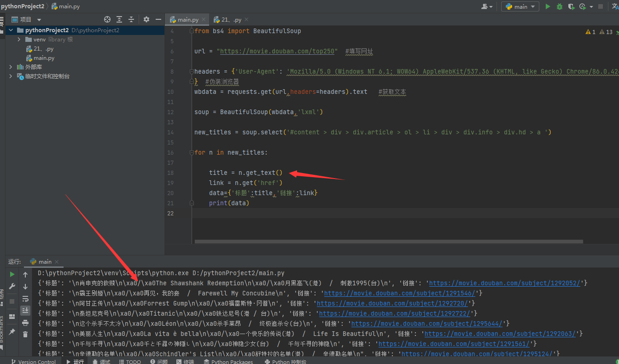Toggle scroll to end in run console
The height and width of the screenshot is (364, 619).
pos(25,311)
